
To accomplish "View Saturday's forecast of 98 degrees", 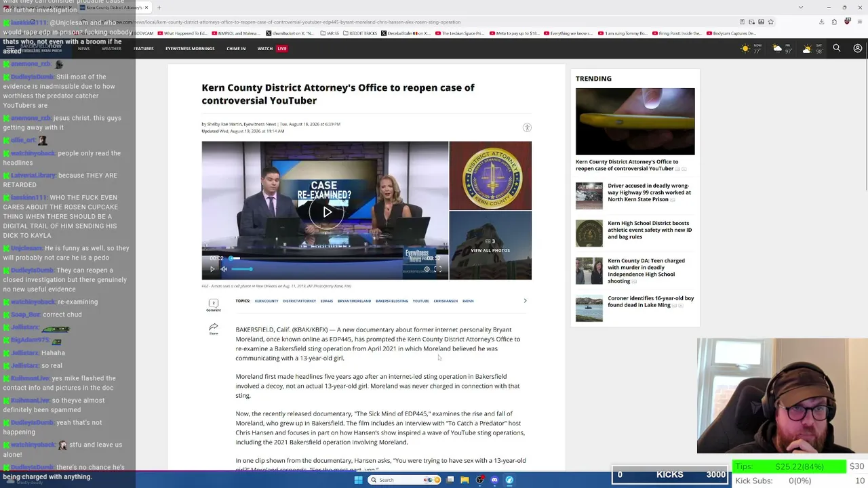I will pyautogui.click(x=812, y=49).
